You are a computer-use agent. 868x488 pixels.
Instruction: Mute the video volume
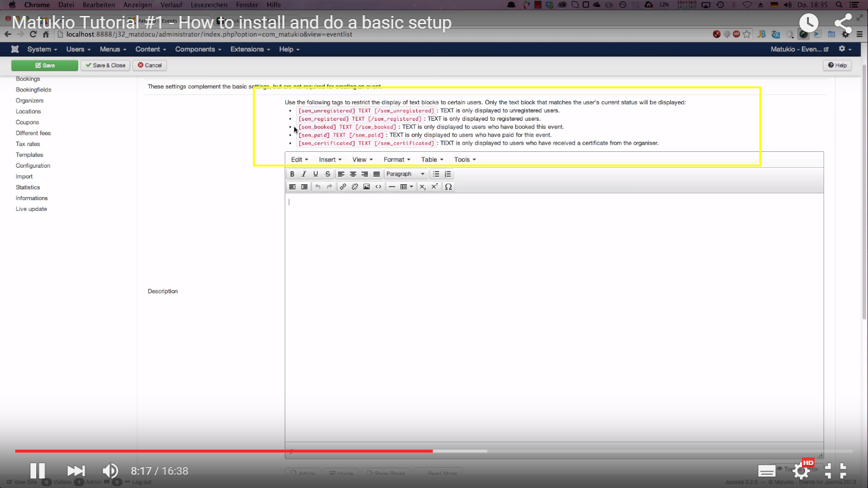pos(111,471)
